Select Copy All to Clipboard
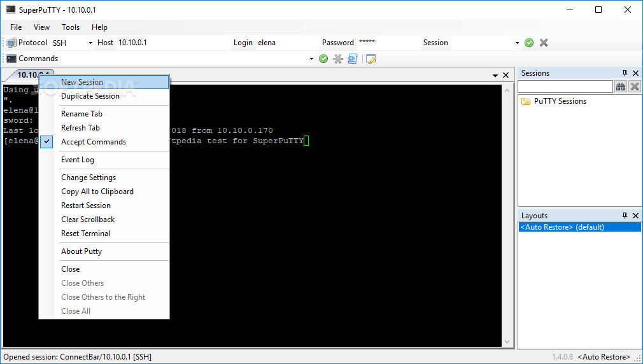Viewport: 643px width, 364px height. [104, 192]
